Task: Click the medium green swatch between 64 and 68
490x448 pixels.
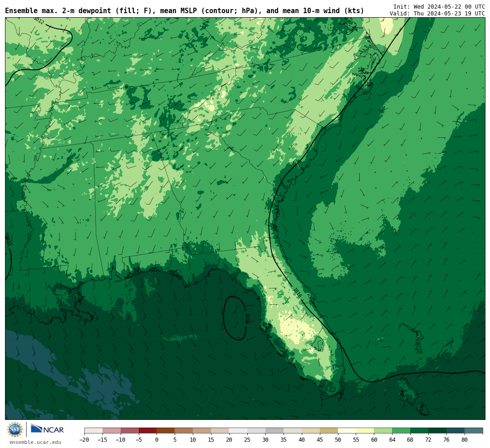Action: click(x=401, y=431)
